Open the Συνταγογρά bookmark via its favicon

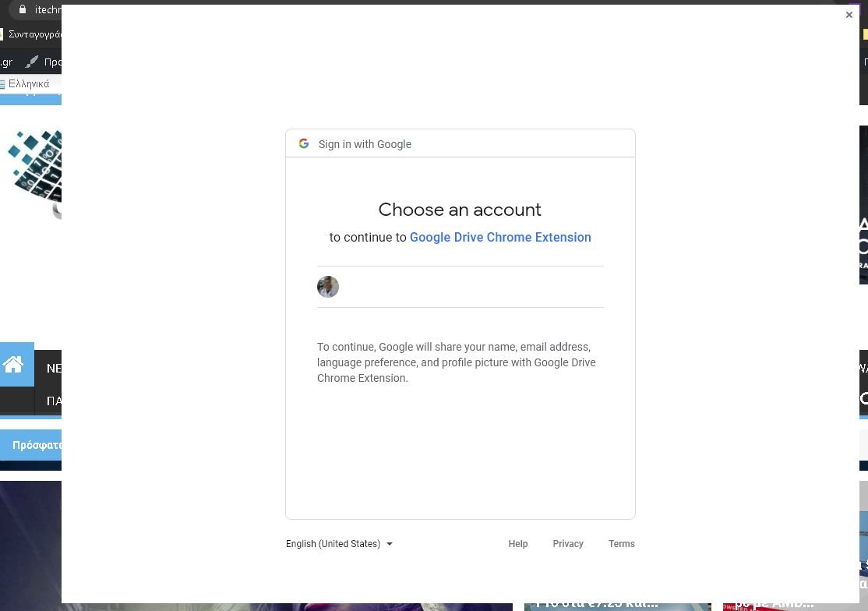coord(2,34)
